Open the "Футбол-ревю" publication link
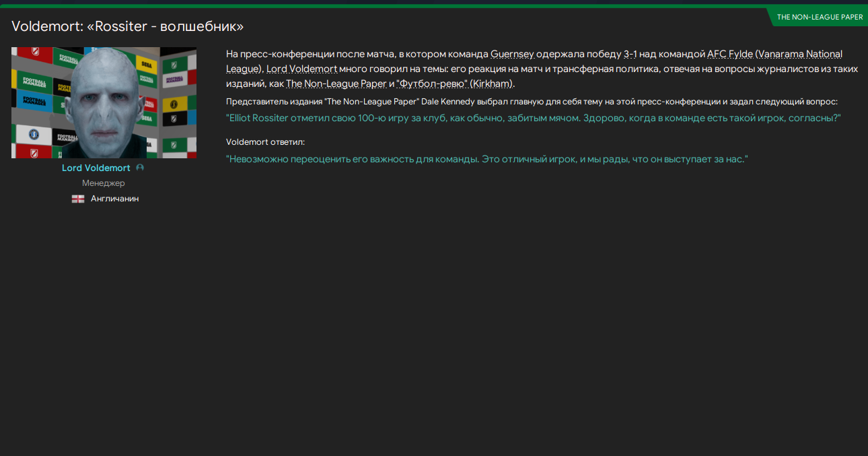The image size is (868, 456). click(x=432, y=84)
